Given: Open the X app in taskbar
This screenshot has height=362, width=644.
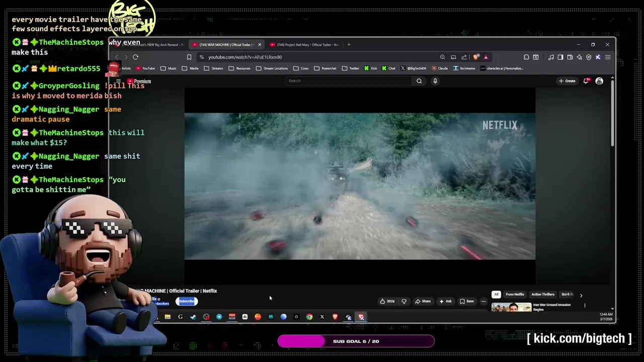Looking at the screenshot, I should pyautogui.click(x=322, y=317).
